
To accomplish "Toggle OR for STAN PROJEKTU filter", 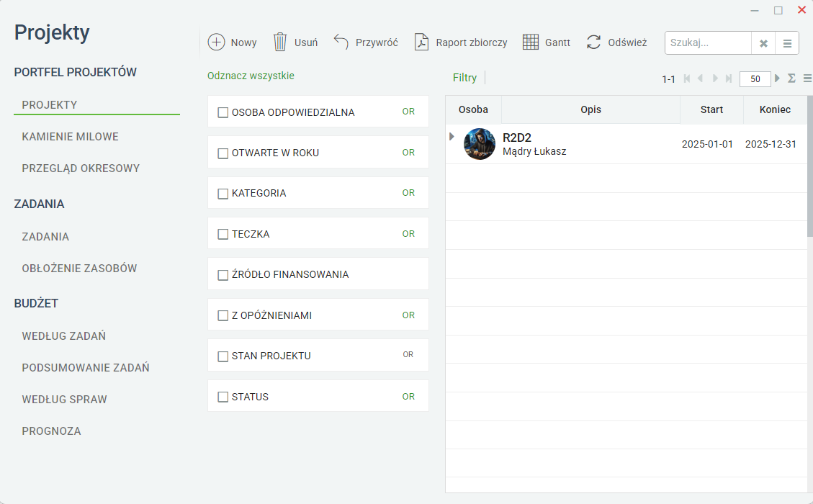I will 408,355.
